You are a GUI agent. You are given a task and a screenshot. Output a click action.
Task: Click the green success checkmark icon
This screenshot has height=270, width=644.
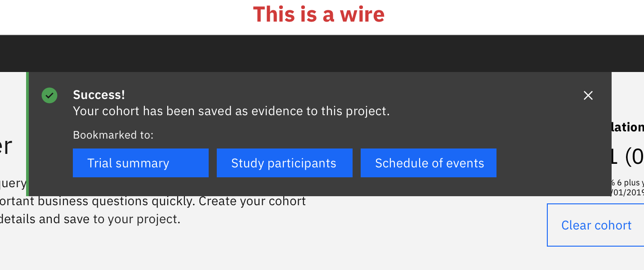click(49, 95)
